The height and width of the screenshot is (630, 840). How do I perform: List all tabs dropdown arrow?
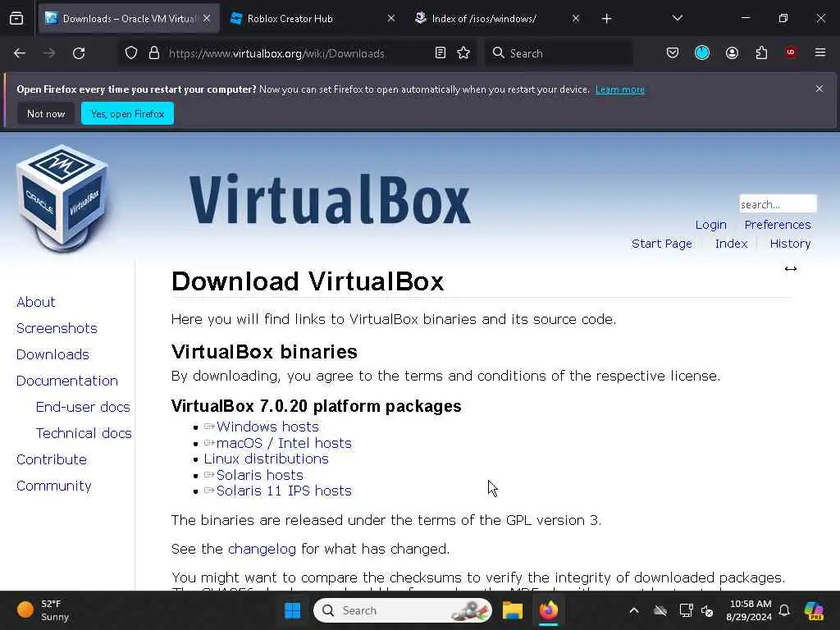point(677,18)
